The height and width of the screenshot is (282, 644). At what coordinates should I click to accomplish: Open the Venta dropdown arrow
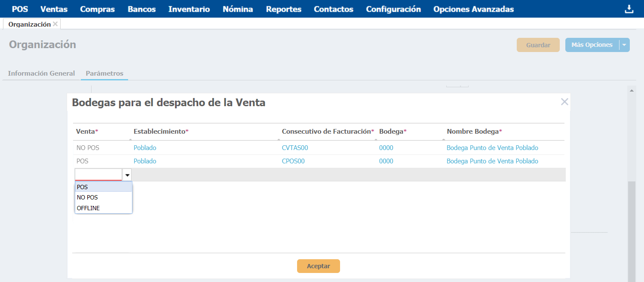click(127, 175)
